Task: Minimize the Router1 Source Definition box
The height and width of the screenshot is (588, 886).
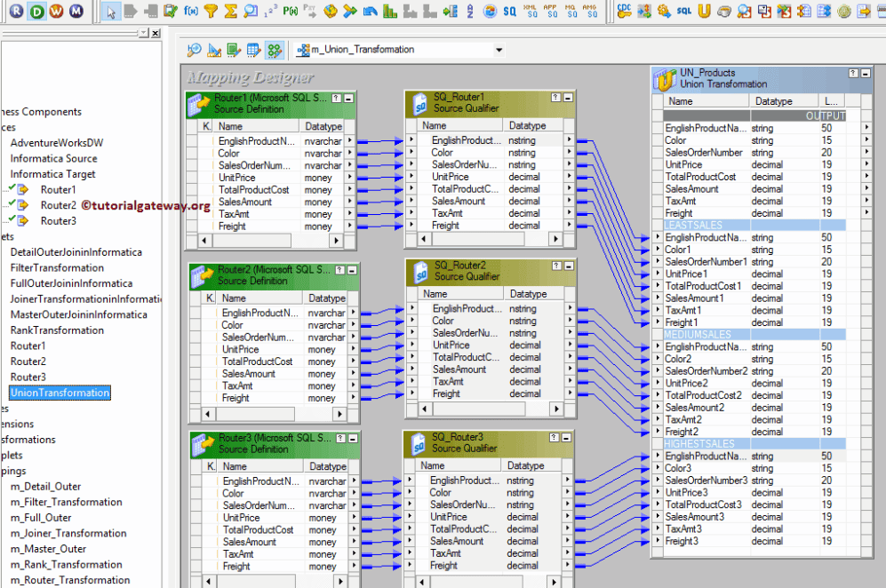Action: (349, 99)
